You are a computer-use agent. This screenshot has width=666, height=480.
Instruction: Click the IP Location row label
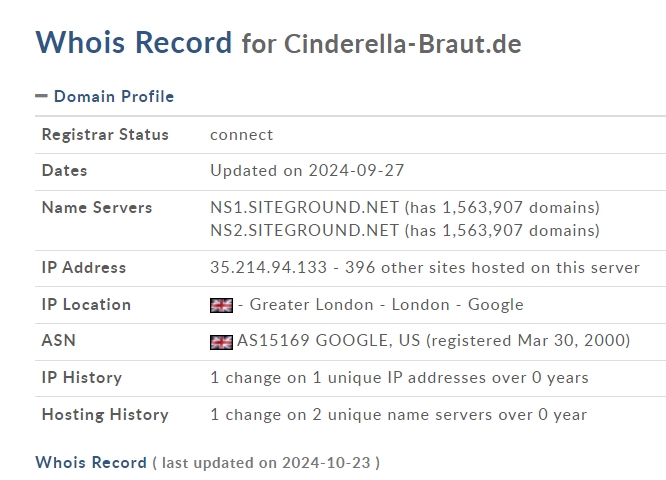(86, 304)
